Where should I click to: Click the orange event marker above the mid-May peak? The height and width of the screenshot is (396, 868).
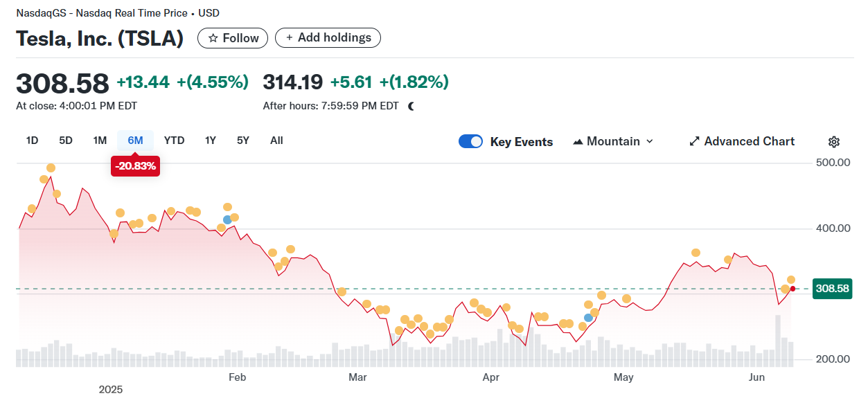pyautogui.click(x=696, y=253)
